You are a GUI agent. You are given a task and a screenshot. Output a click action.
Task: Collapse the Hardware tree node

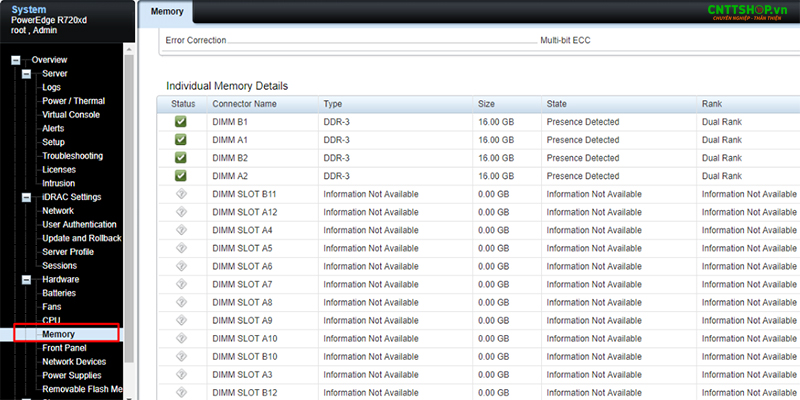tap(28, 279)
